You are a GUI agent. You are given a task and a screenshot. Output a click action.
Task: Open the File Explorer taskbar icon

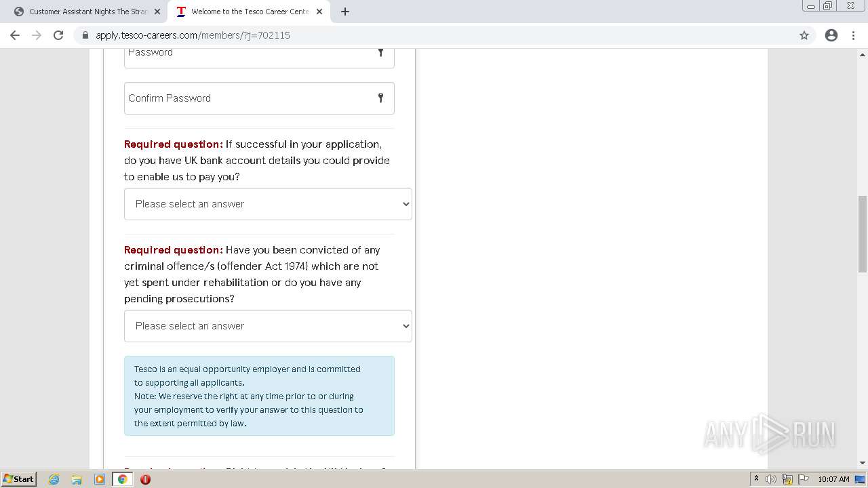(77, 479)
